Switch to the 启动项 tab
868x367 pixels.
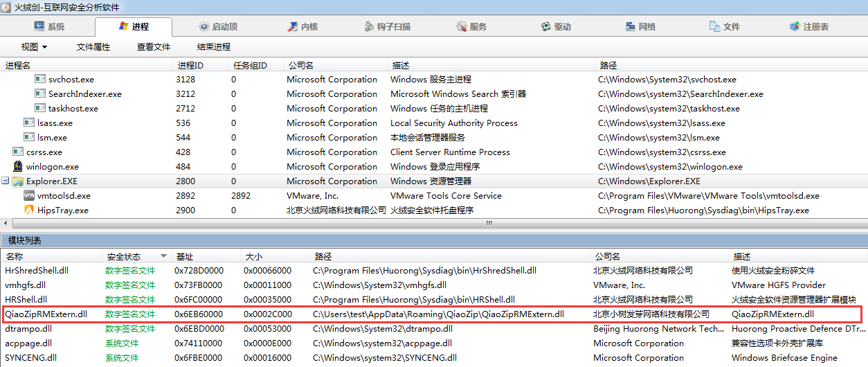[x=217, y=27]
